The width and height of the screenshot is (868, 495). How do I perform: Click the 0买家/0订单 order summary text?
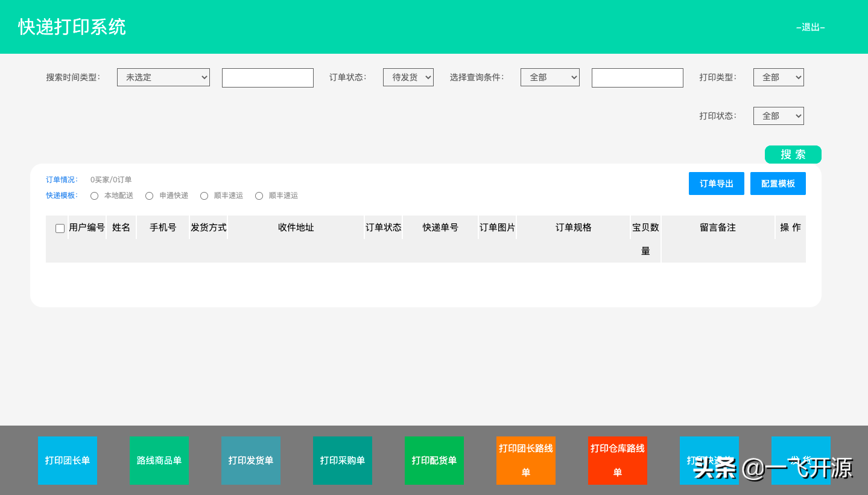[111, 180]
